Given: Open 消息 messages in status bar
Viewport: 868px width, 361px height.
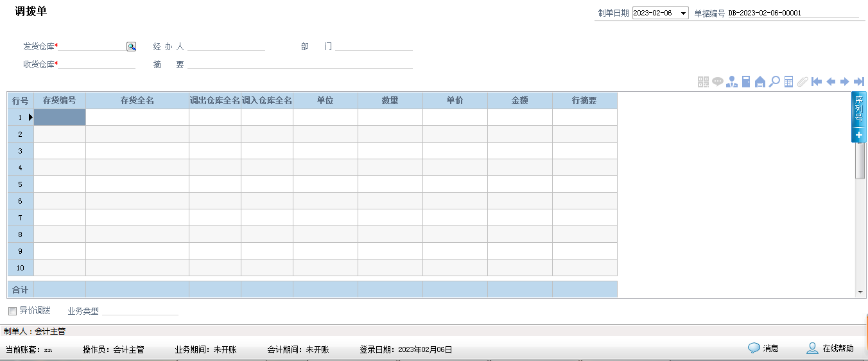Looking at the screenshot, I should [763, 348].
